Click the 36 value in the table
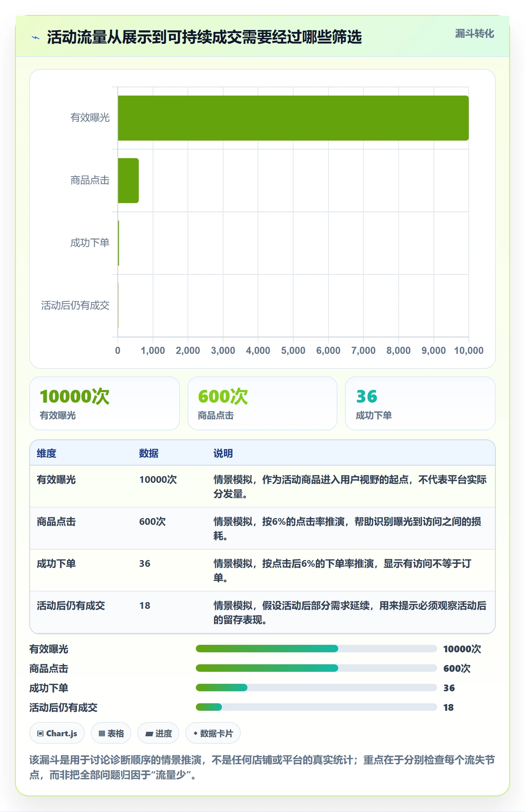The width and height of the screenshot is (525, 812). 145,563
